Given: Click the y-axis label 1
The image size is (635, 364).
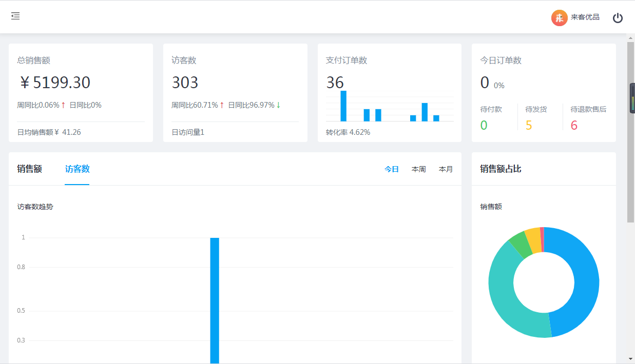Looking at the screenshot, I should click(23, 237).
